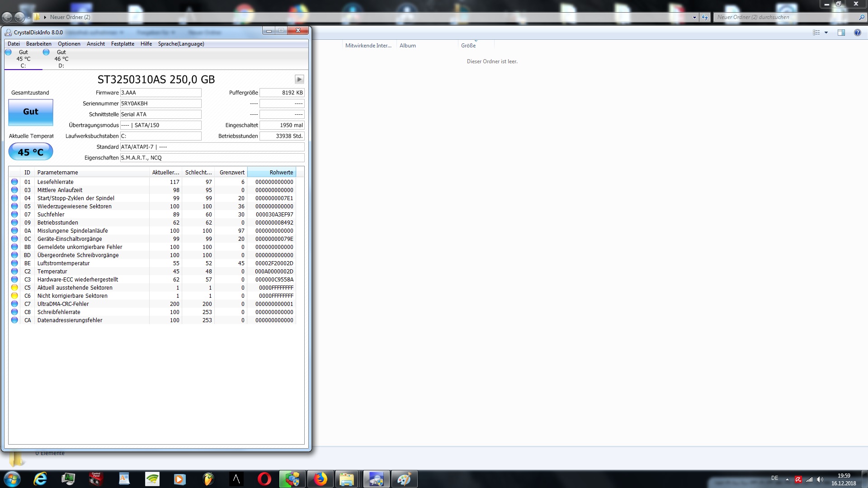This screenshot has width=868, height=488.
Task: Click the 45 °C temperature indicator
Action: (x=31, y=152)
